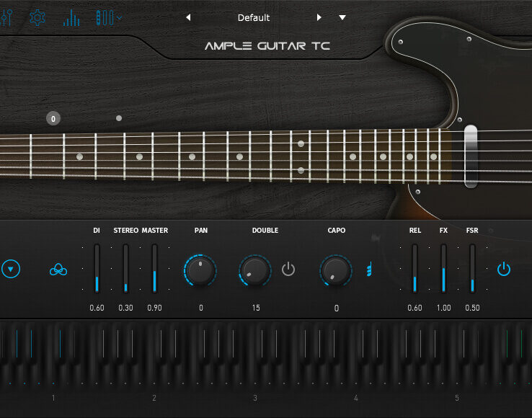Toggle the blue note icon beside CAPO
Screen dimensions: 532x418
coord(370,269)
